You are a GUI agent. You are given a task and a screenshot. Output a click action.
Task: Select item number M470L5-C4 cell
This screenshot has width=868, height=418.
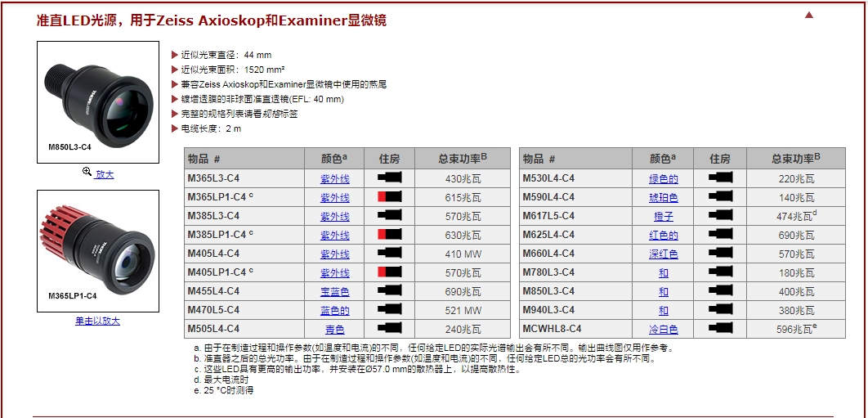244,310
